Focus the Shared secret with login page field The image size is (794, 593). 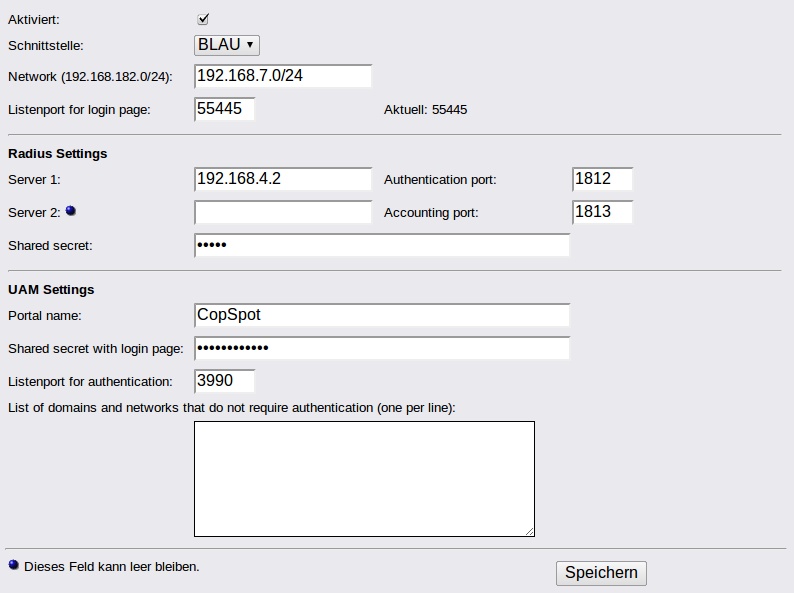click(x=382, y=348)
